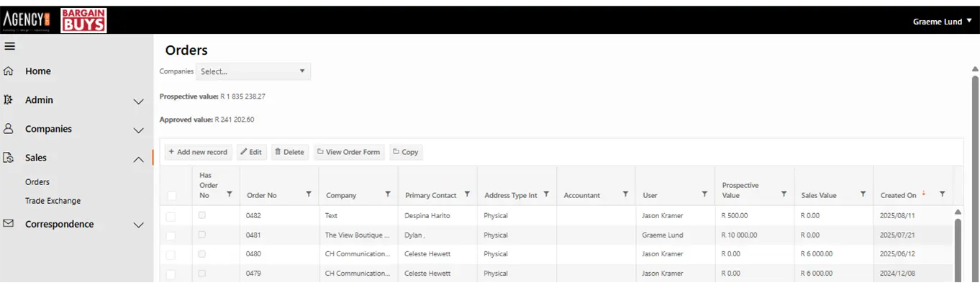Click the Agency logo in header

pyautogui.click(x=27, y=21)
